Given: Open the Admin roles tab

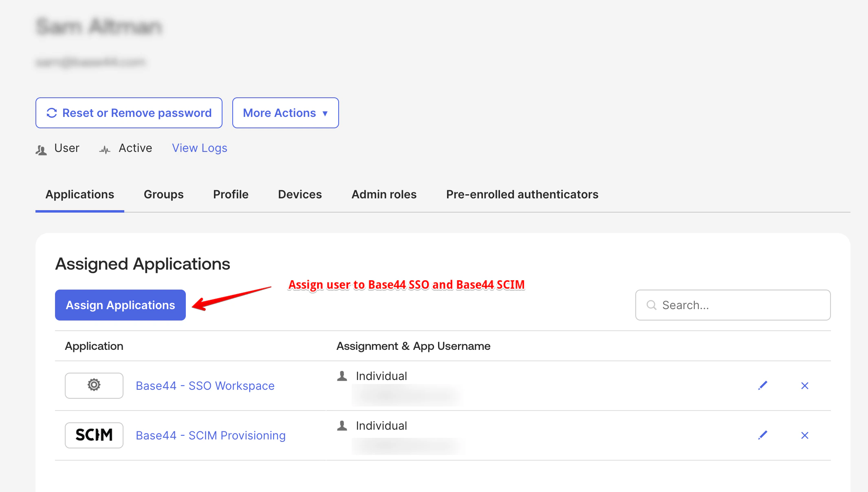Looking at the screenshot, I should [384, 194].
